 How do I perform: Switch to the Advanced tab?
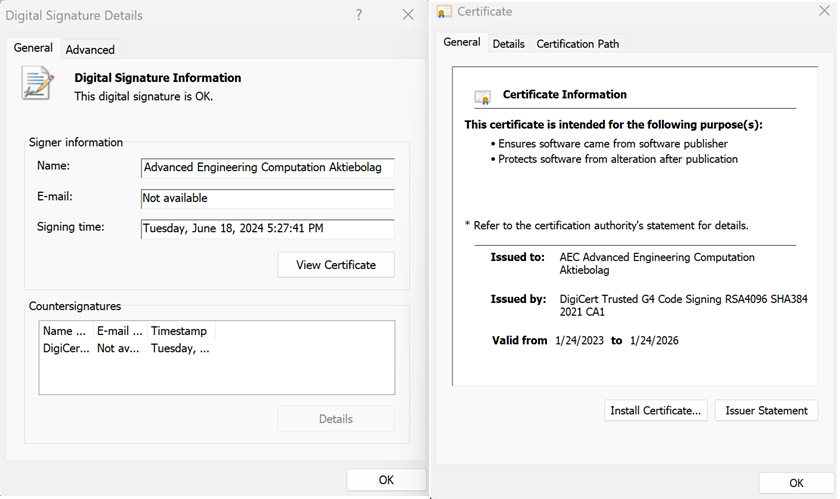90,49
